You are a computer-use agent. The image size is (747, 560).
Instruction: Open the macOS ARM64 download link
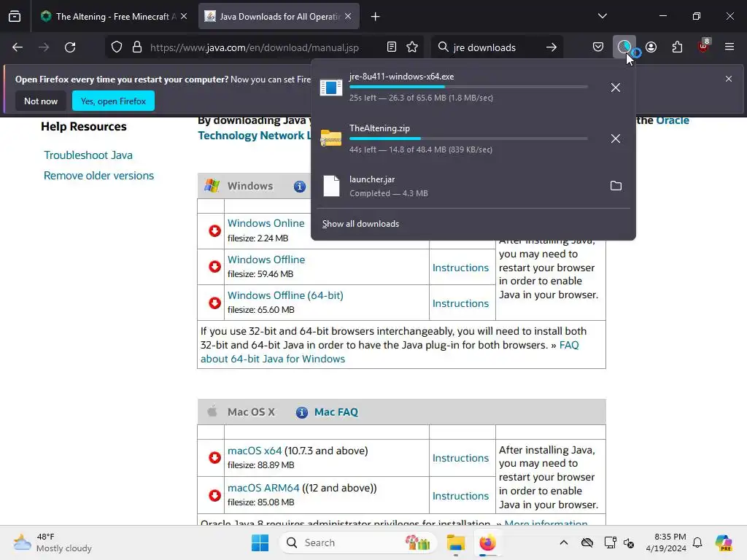(x=263, y=488)
